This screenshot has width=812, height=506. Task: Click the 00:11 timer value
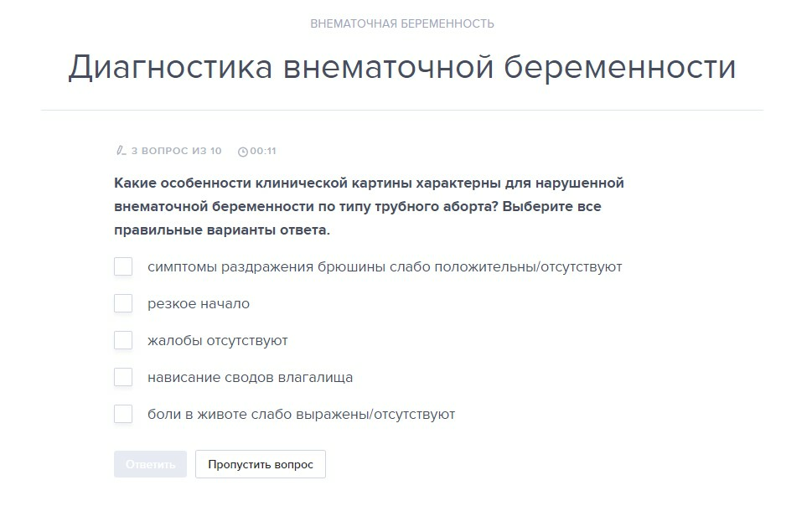[263, 152]
